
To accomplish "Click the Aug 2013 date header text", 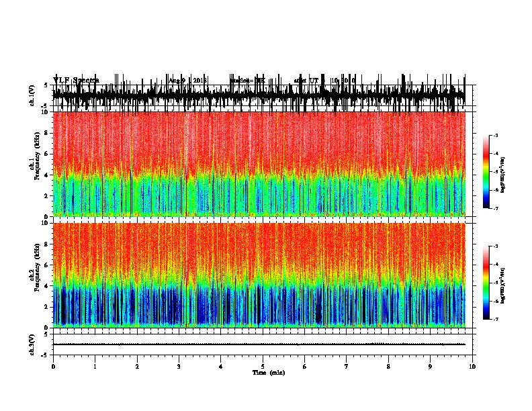I will pos(187,81).
